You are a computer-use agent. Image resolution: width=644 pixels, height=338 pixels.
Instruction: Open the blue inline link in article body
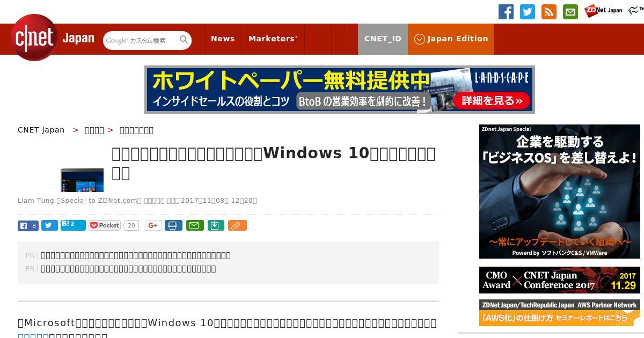33,335
